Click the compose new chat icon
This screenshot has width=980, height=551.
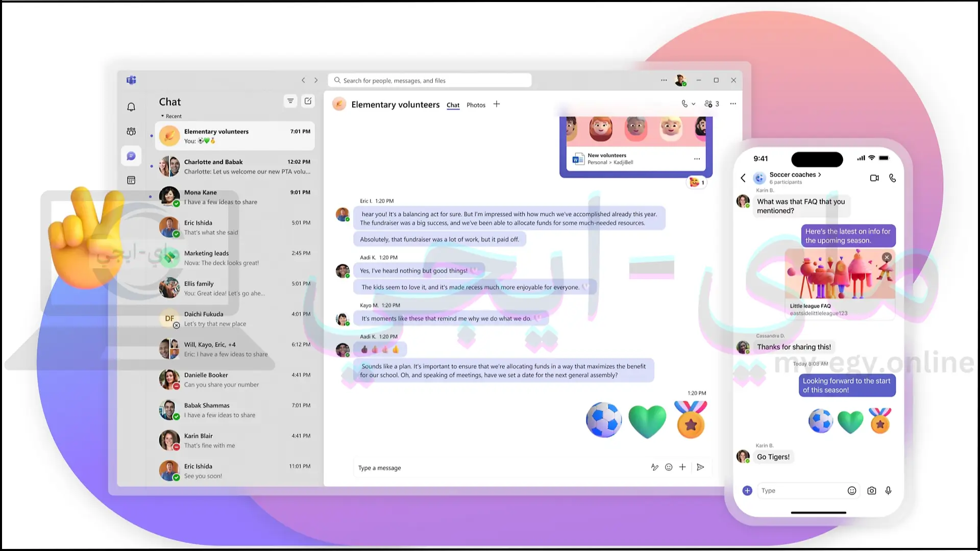tap(308, 101)
